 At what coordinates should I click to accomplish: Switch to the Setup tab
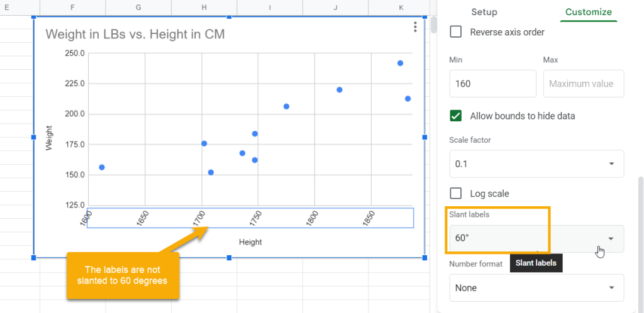pos(484,12)
